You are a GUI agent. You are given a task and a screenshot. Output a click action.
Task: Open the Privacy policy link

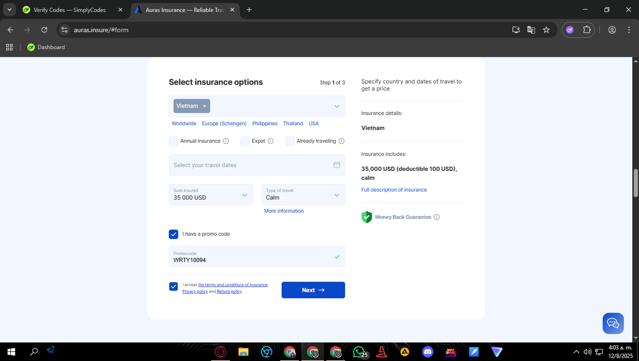click(x=195, y=291)
